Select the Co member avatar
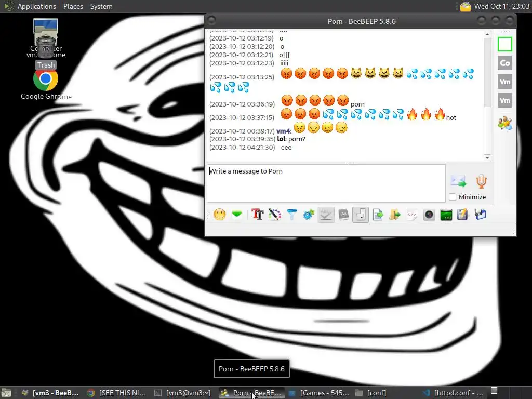Viewport: 532px width, 399px height. pos(505,63)
